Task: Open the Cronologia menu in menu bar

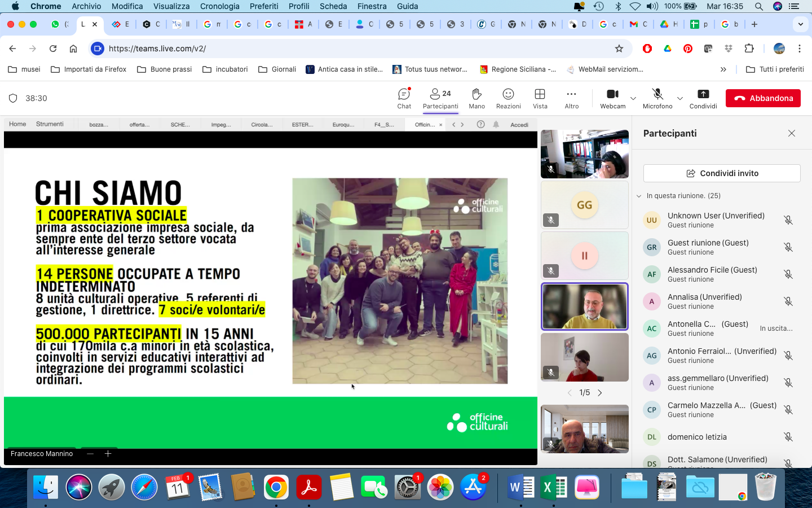Action: [x=219, y=6]
